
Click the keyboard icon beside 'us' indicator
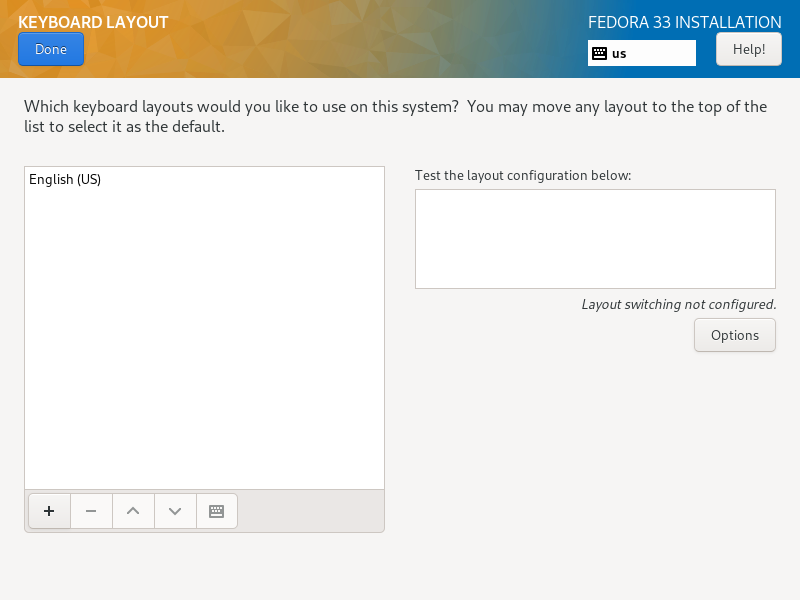pos(599,53)
